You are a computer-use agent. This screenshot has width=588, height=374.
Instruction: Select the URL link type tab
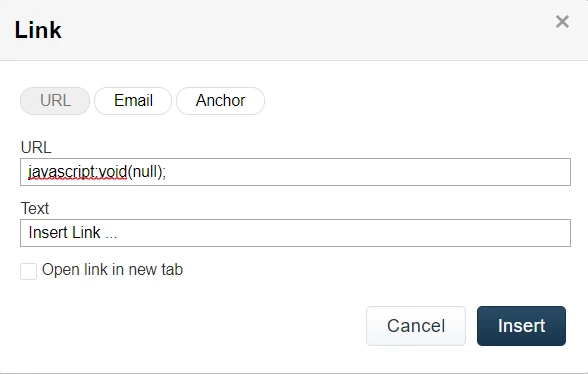[x=55, y=101]
